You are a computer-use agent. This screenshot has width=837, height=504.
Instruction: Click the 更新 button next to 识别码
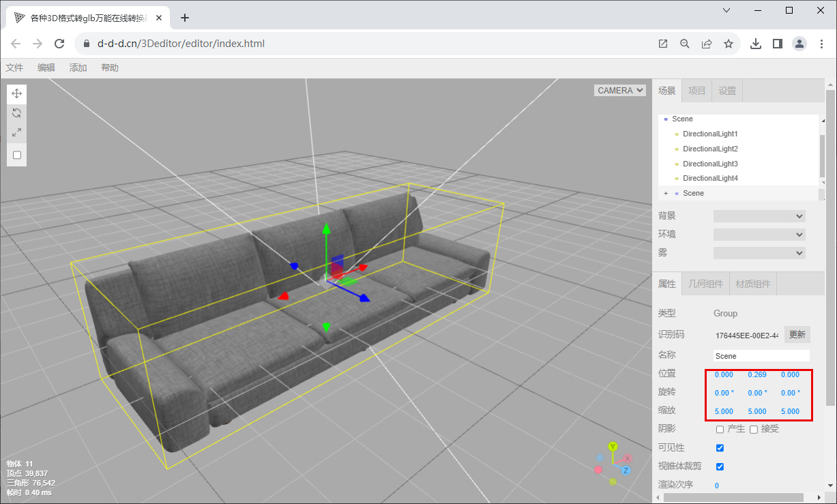pos(797,334)
